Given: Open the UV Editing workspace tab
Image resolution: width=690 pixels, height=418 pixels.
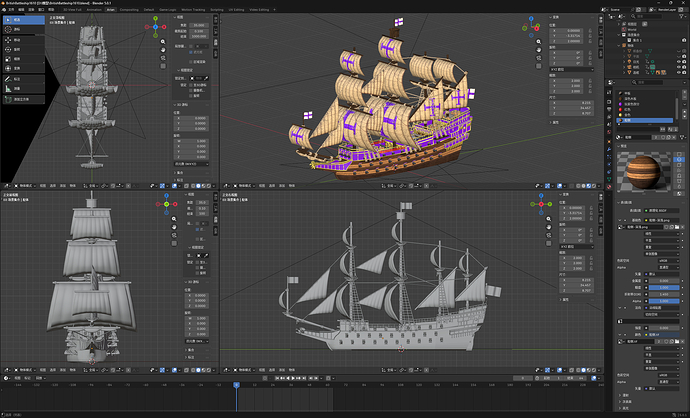Looking at the screenshot, I should (x=236, y=9).
